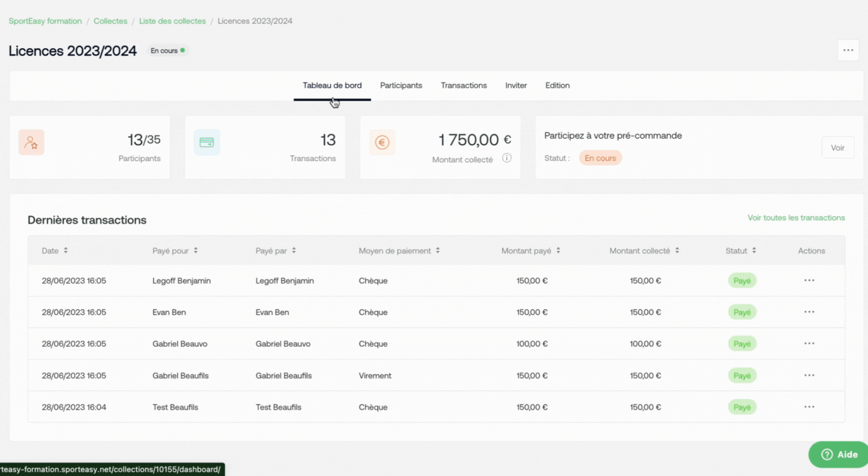
Task: Open the Inviter tab
Action: (516, 85)
